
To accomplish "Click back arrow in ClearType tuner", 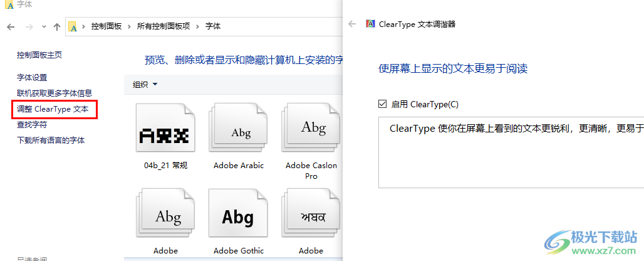I will (352, 24).
